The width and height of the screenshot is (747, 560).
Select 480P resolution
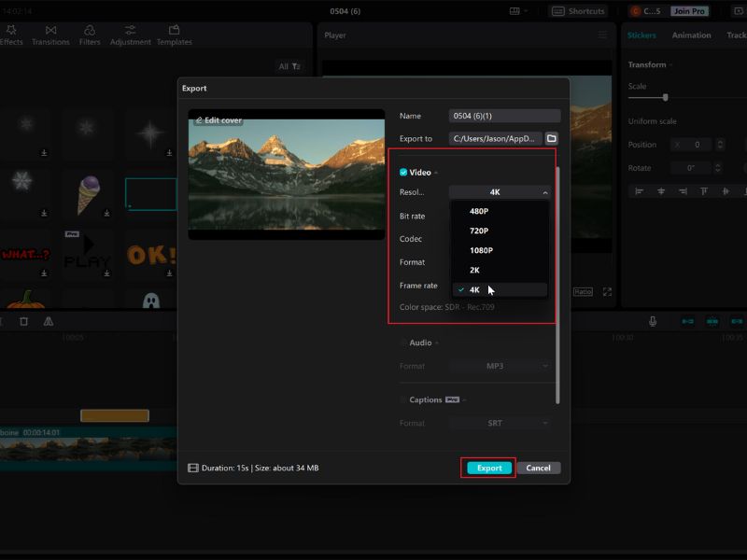click(x=500, y=211)
